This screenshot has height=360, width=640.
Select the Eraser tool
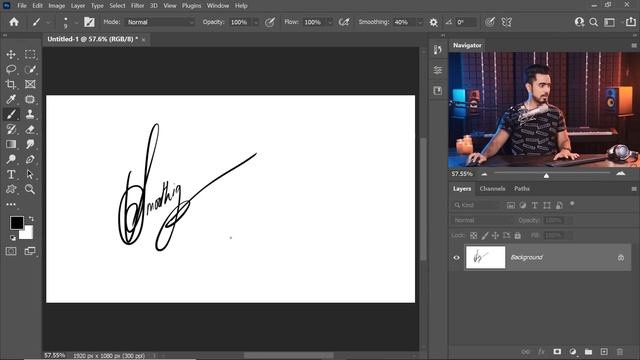tap(30, 129)
